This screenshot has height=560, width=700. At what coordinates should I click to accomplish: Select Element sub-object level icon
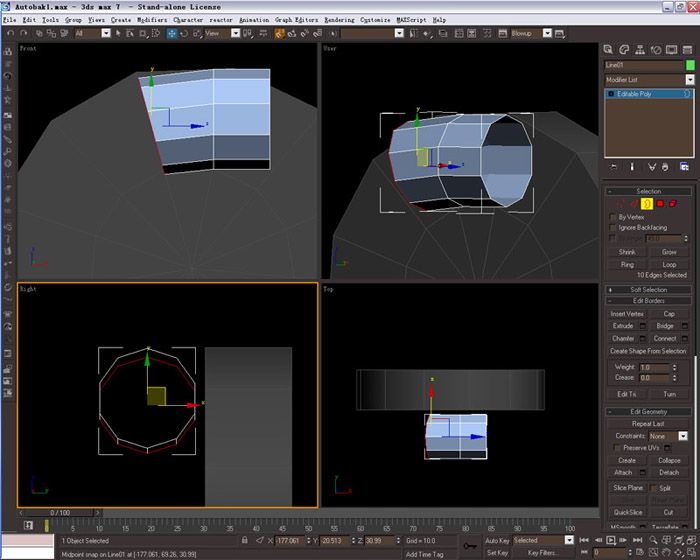tap(673, 204)
